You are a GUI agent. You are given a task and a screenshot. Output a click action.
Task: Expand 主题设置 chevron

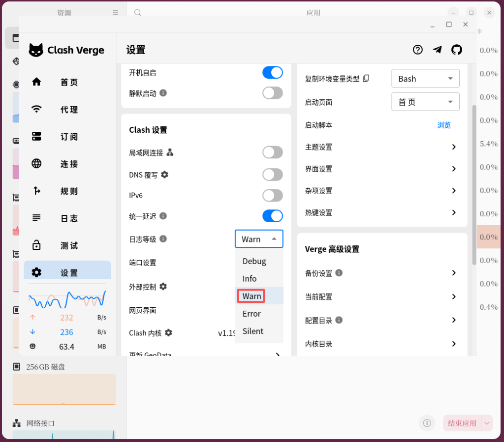[453, 147]
